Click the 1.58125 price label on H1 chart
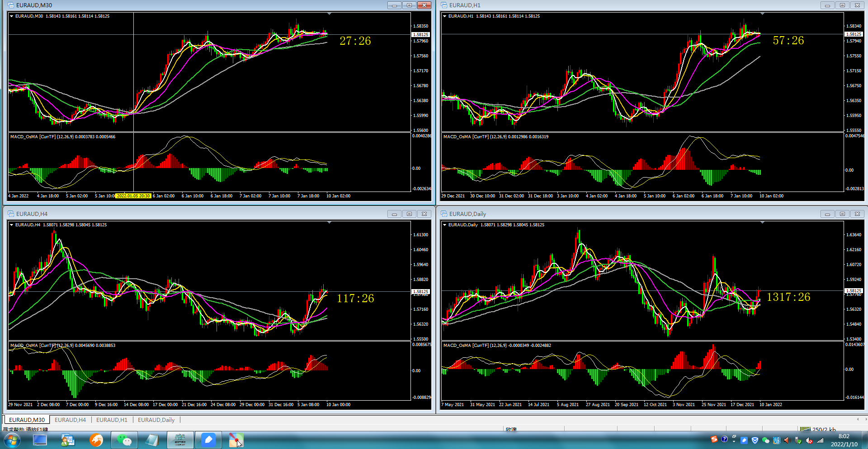Screen dimensions: 868x449 tap(854, 34)
